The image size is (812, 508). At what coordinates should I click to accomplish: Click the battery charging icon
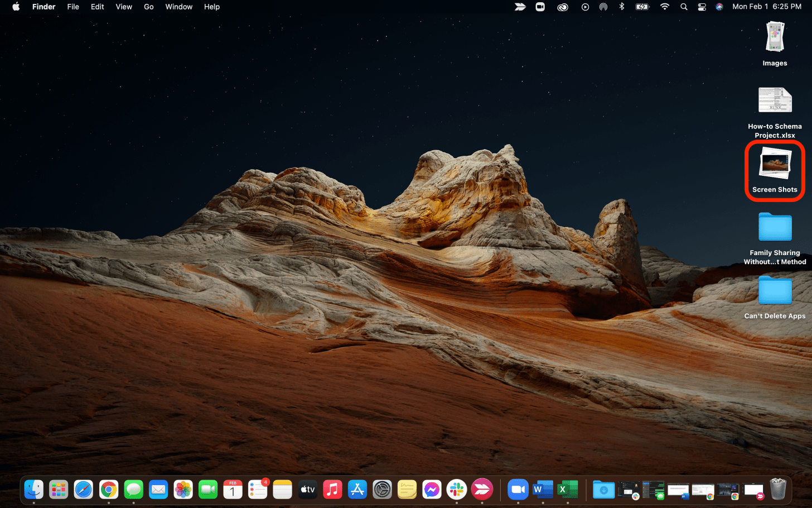point(642,7)
